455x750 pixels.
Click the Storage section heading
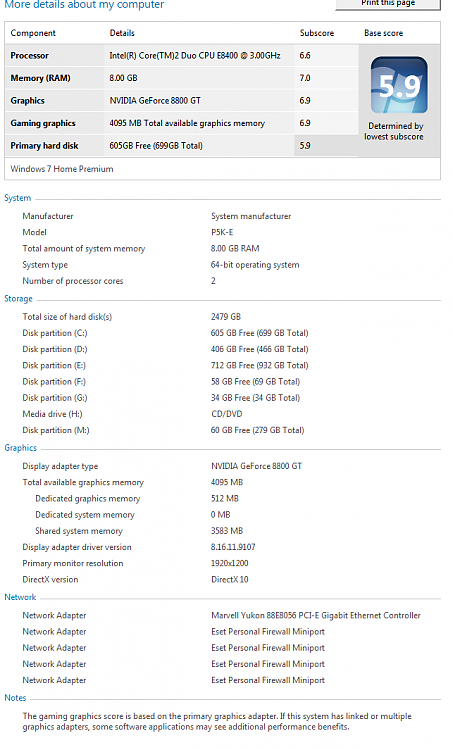(x=19, y=298)
